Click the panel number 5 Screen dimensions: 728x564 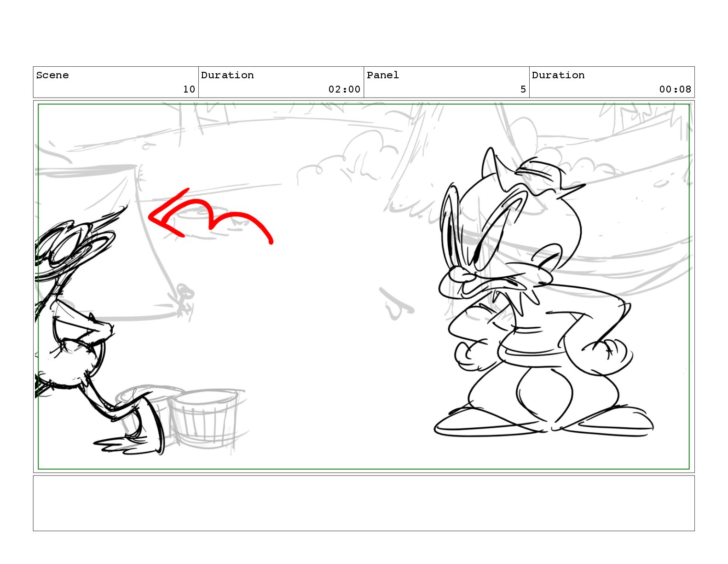pyautogui.click(x=523, y=89)
